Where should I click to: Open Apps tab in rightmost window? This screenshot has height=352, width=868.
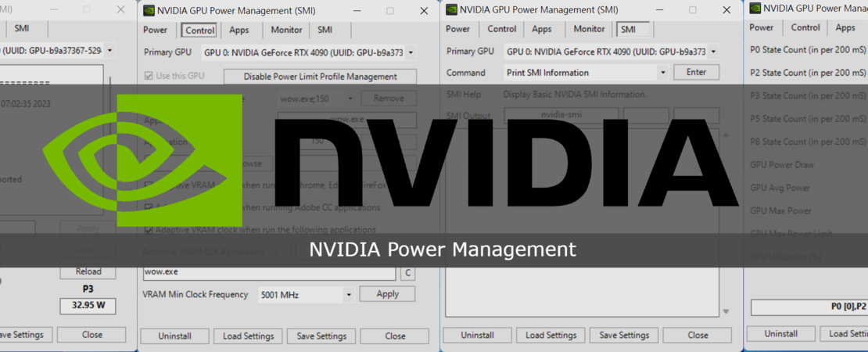(x=845, y=27)
